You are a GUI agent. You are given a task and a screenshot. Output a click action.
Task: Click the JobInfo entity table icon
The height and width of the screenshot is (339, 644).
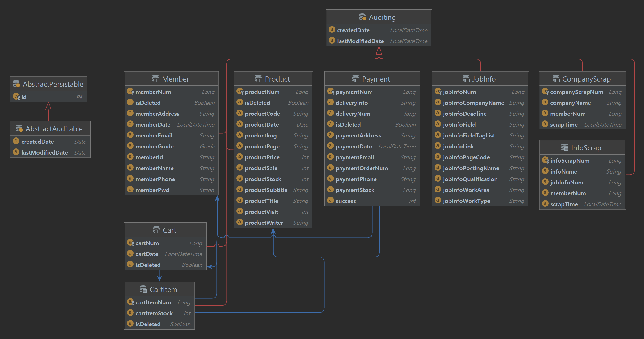pos(466,79)
